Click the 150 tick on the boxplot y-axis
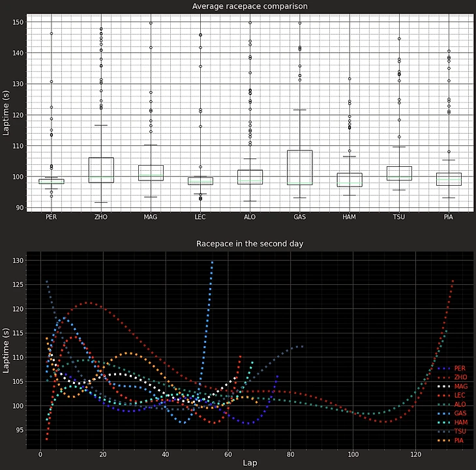This screenshot has width=476, height=470. point(18,22)
